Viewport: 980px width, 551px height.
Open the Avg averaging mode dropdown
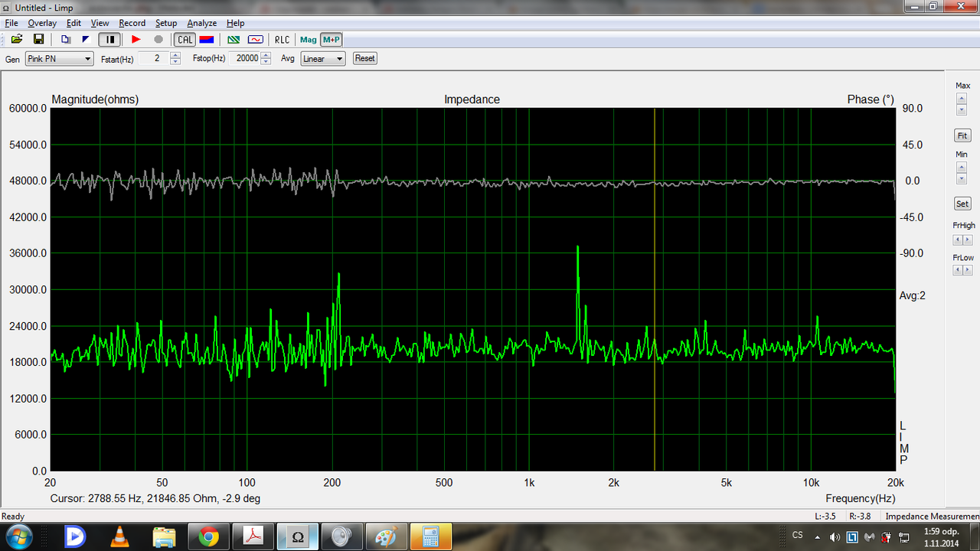[x=322, y=59]
